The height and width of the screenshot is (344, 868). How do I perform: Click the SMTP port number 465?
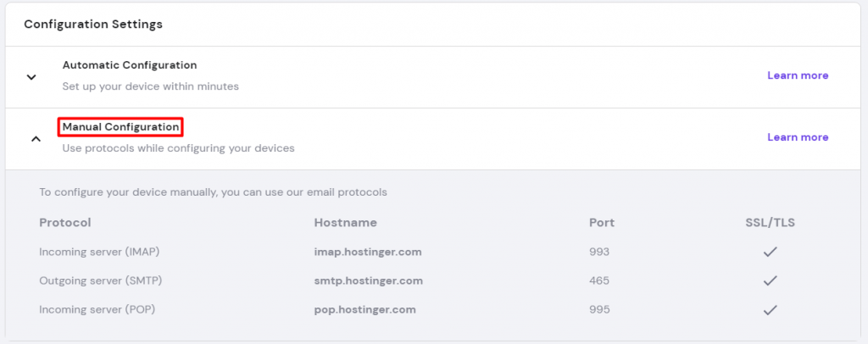point(599,280)
